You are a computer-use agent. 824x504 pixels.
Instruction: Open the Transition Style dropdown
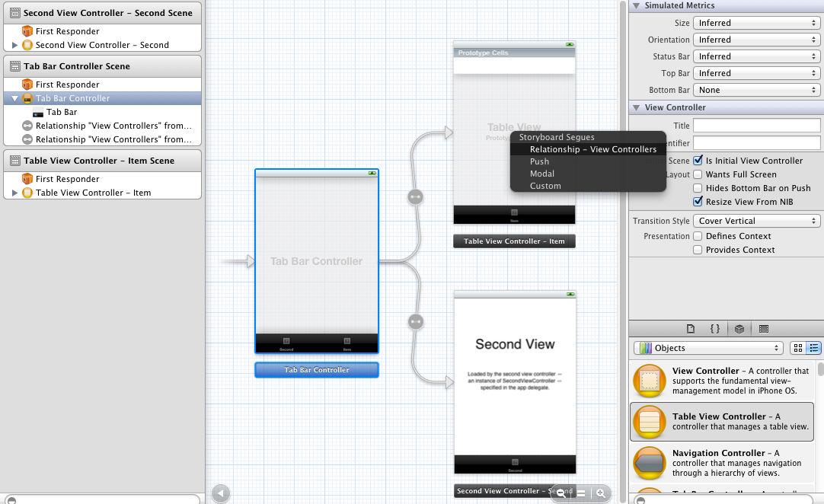756,221
